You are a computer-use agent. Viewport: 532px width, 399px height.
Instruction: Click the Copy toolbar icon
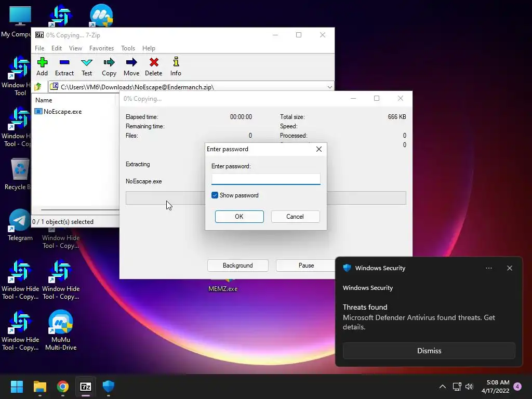109,66
